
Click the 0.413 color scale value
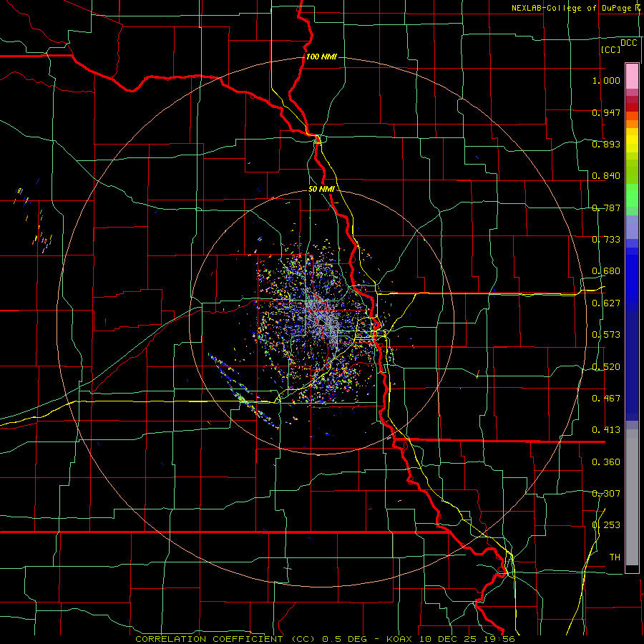(x=606, y=430)
